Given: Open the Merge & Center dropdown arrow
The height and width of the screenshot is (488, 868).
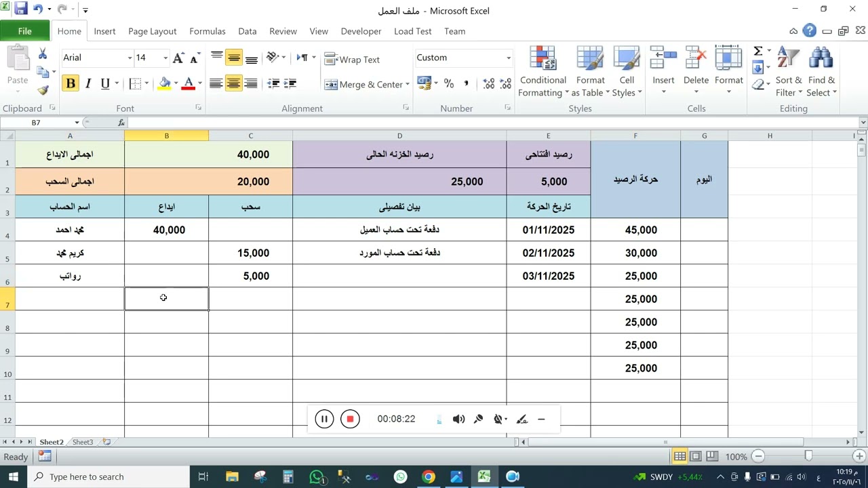Looking at the screenshot, I should point(407,85).
